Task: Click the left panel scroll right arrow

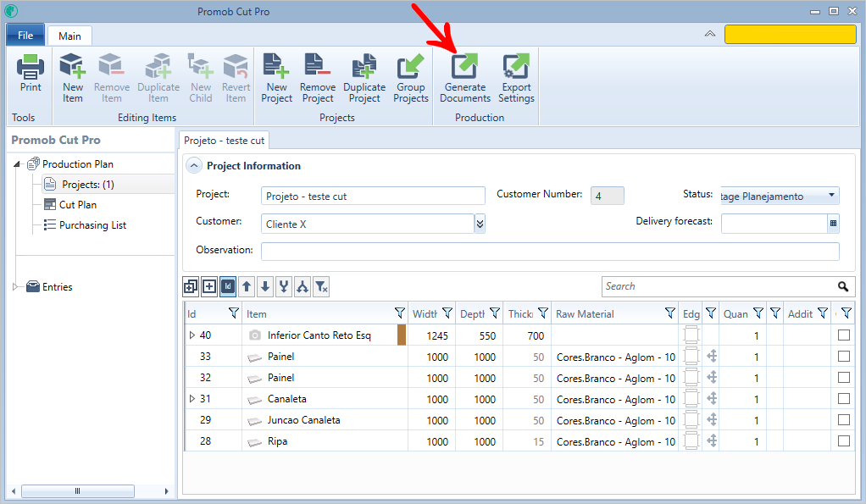Action: click(x=166, y=490)
